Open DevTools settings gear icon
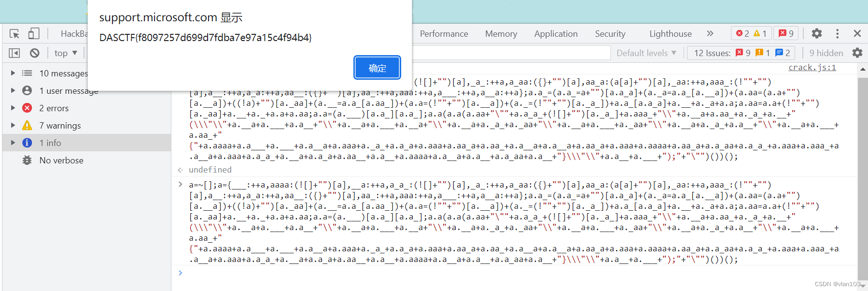Viewport: 868px width, 291px height. pyautogui.click(x=817, y=33)
